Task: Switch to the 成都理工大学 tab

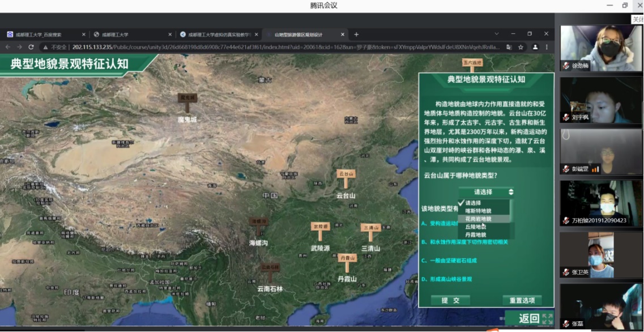Action: (131, 35)
